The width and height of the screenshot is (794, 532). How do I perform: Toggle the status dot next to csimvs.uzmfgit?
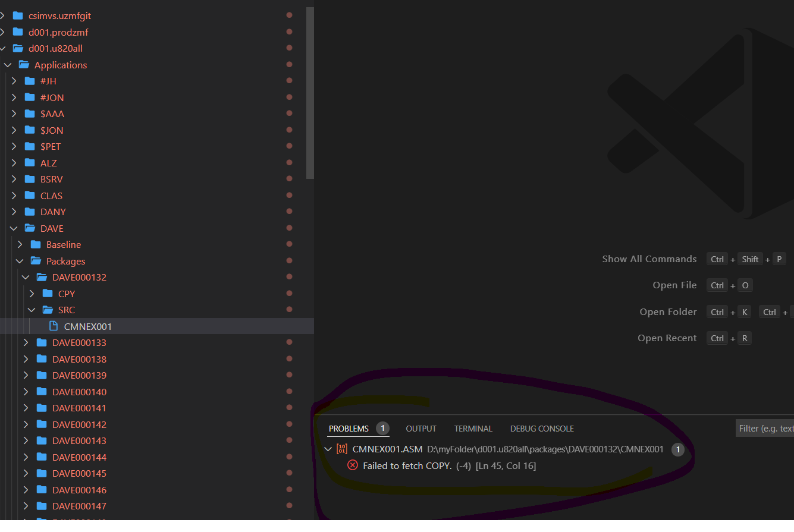point(289,15)
